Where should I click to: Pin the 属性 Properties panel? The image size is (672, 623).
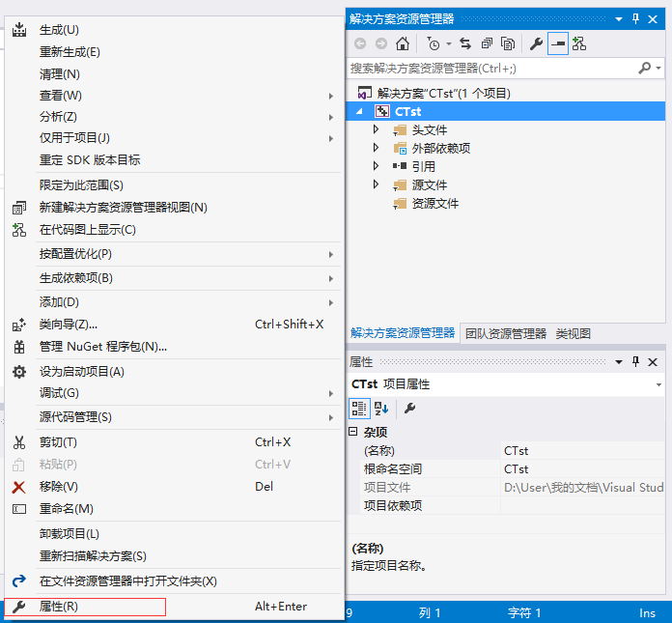coord(635,362)
